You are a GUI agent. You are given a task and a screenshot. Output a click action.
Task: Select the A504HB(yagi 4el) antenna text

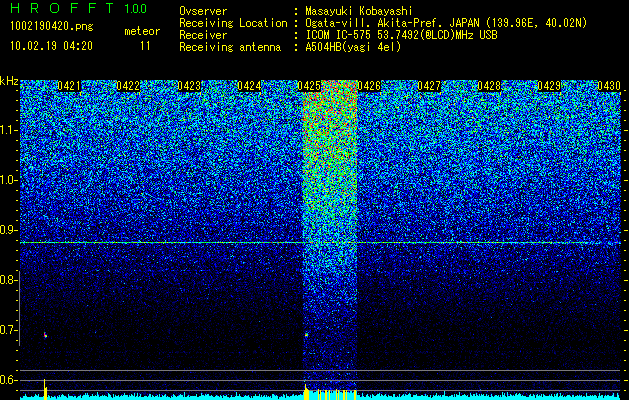353,47
